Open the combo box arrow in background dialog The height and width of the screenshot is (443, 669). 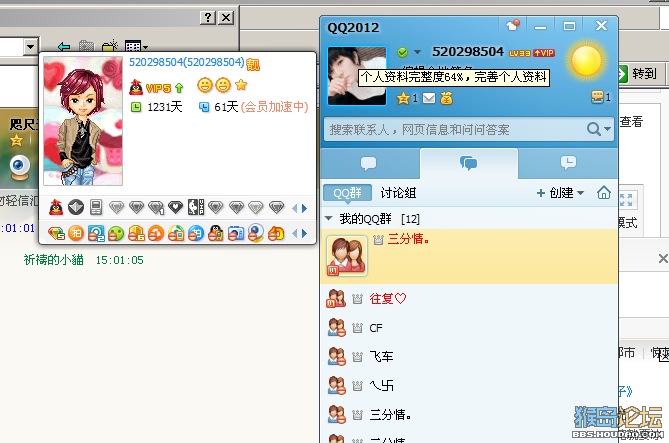30,46
